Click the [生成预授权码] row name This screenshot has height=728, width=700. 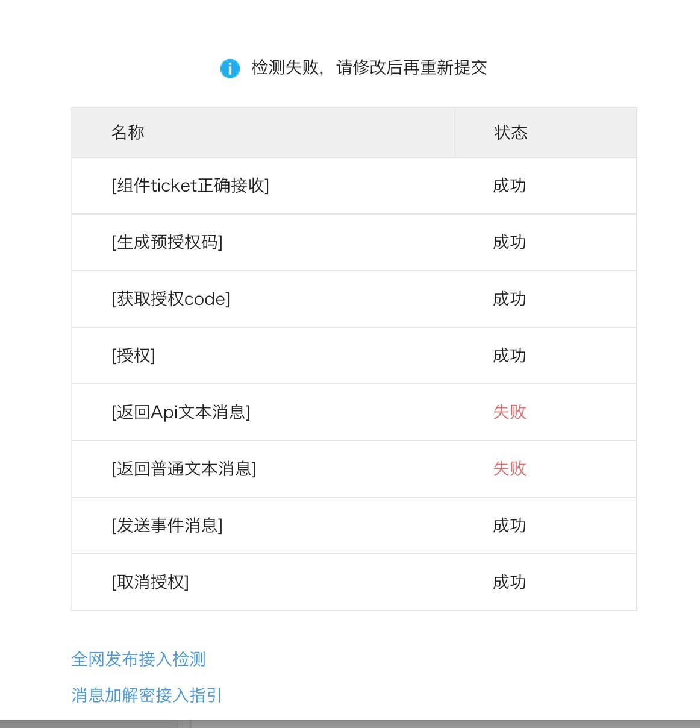click(167, 242)
